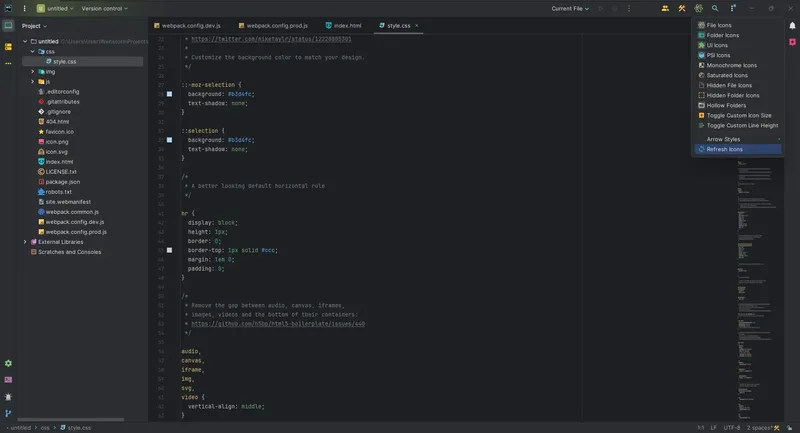Open package.json in the project tree
Viewport: 800px width, 433px height.
62,181
